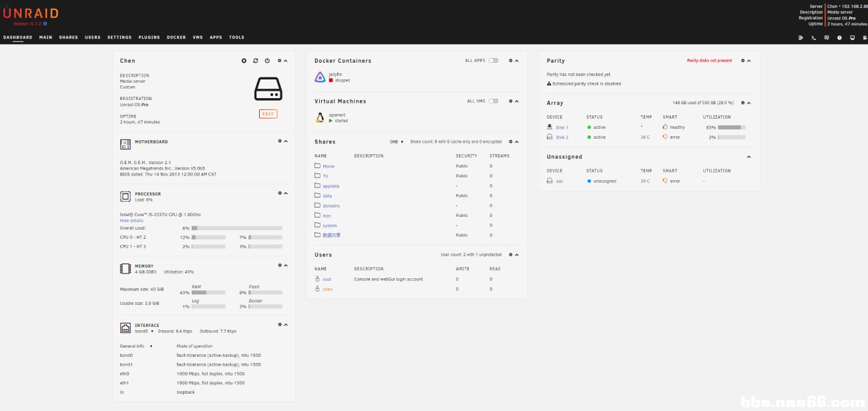
Task: Collapse the Array section chevron
Action: click(748, 103)
